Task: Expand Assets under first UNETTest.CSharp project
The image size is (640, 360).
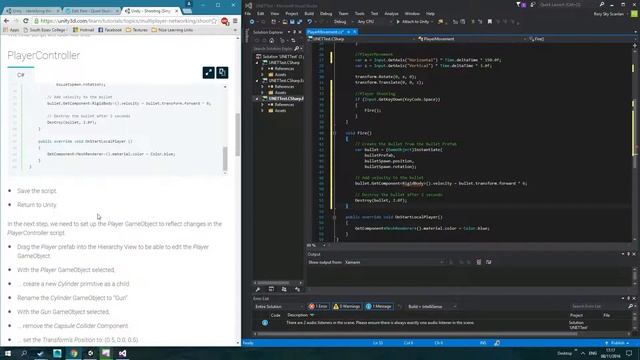Action: point(262,75)
